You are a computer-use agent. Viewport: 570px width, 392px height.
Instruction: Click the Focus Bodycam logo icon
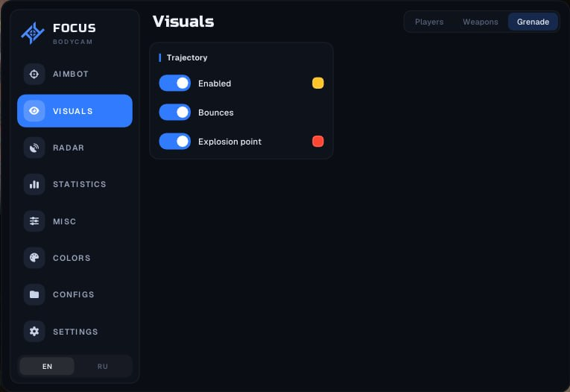coord(33,33)
